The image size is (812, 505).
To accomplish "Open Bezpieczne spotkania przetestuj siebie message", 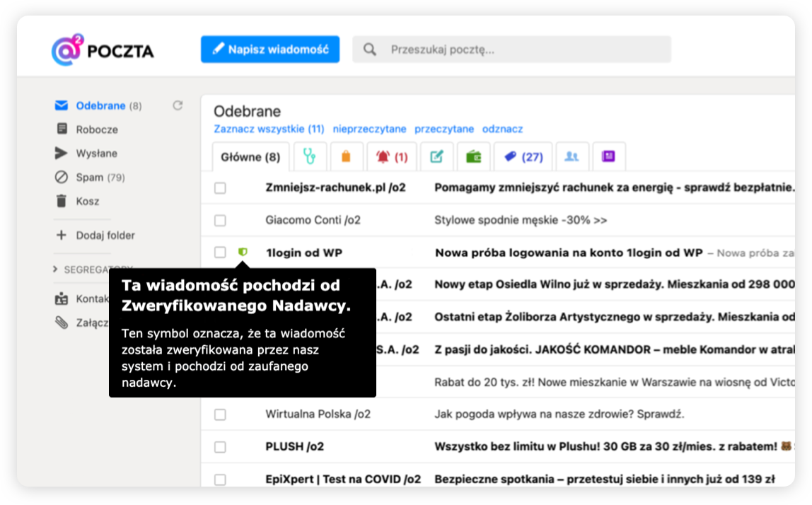I will [x=604, y=479].
